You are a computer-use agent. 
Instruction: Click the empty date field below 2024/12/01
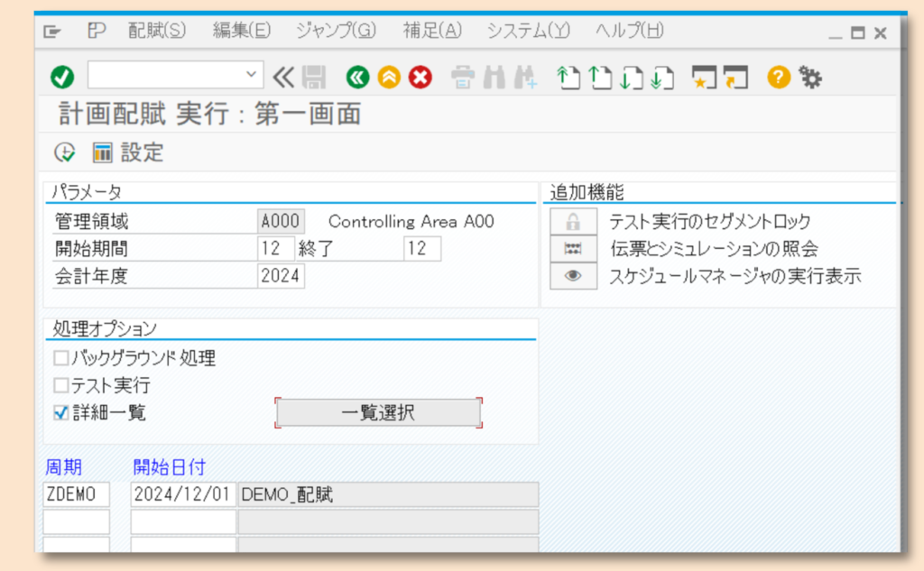point(183,522)
